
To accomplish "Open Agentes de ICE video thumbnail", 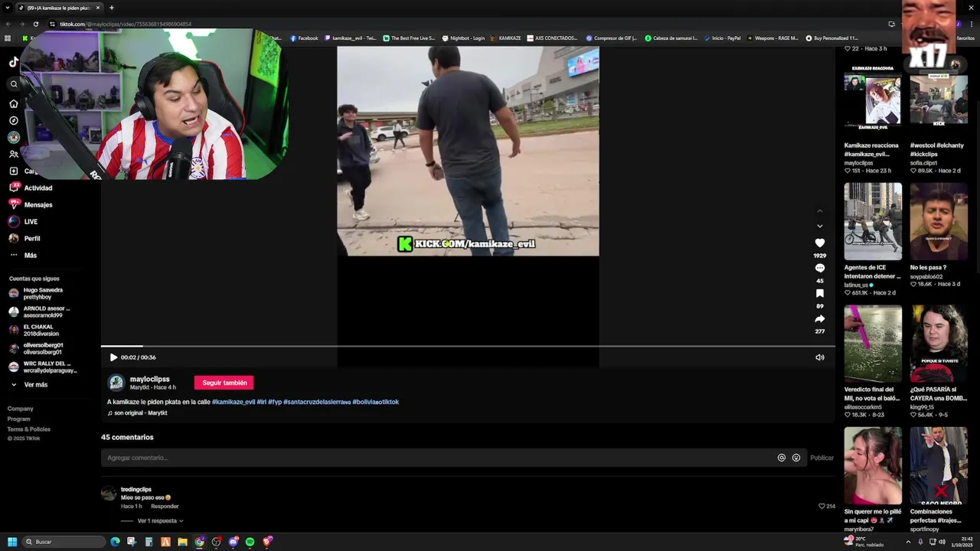I will [873, 221].
